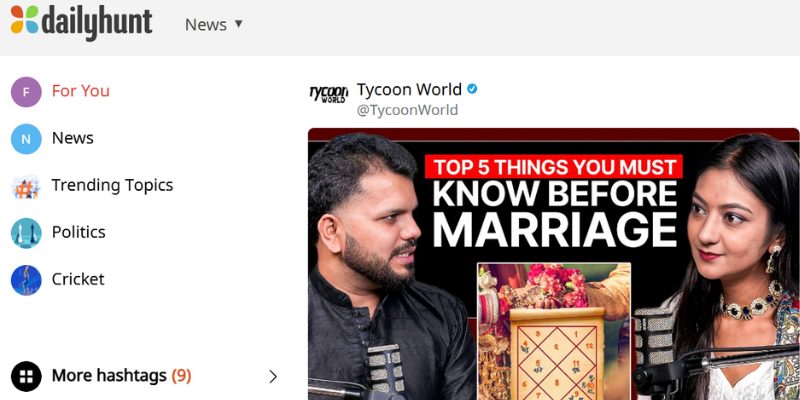Screen dimensions: 800x400
Task: Click the dailyhunt colorful clover logo
Action: click(x=24, y=20)
